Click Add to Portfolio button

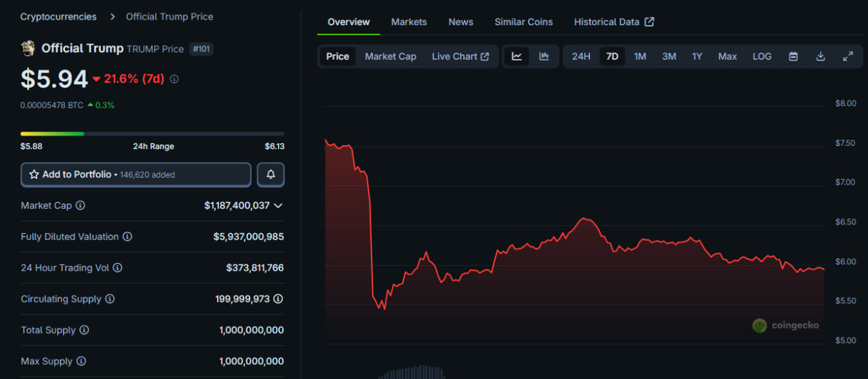[136, 174]
